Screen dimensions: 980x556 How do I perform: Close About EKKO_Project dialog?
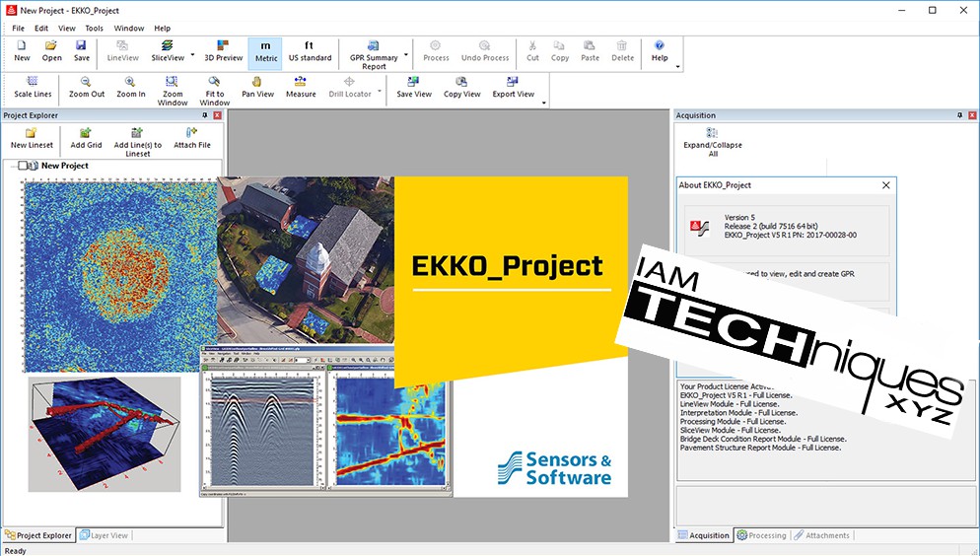[x=885, y=185]
